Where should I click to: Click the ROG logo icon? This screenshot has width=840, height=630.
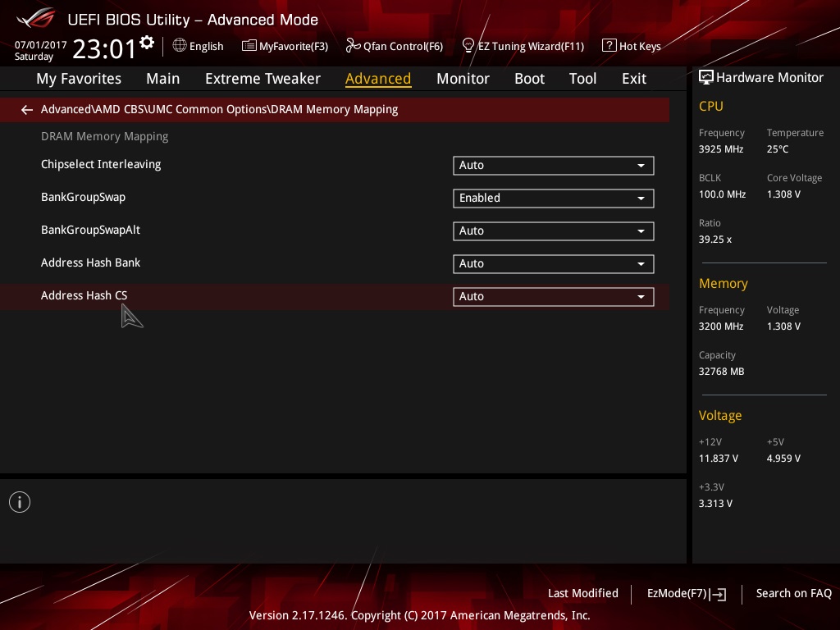pyautogui.click(x=36, y=18)
